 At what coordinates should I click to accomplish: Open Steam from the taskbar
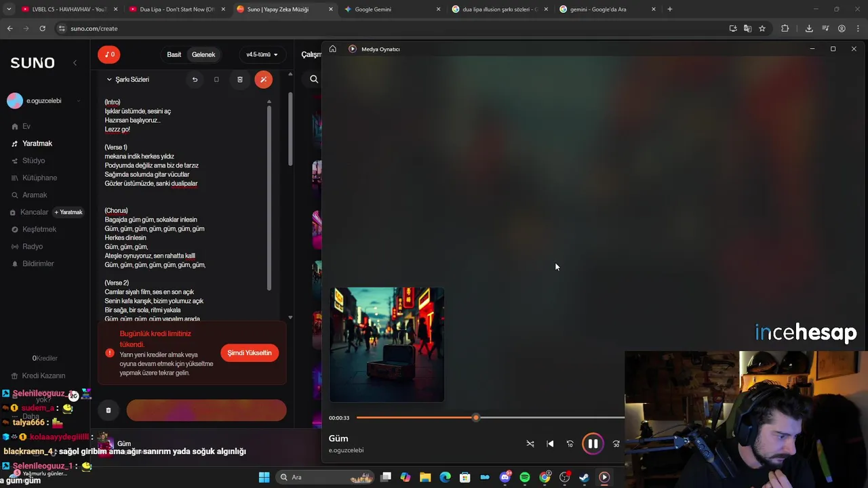click(x=584, y=477)
